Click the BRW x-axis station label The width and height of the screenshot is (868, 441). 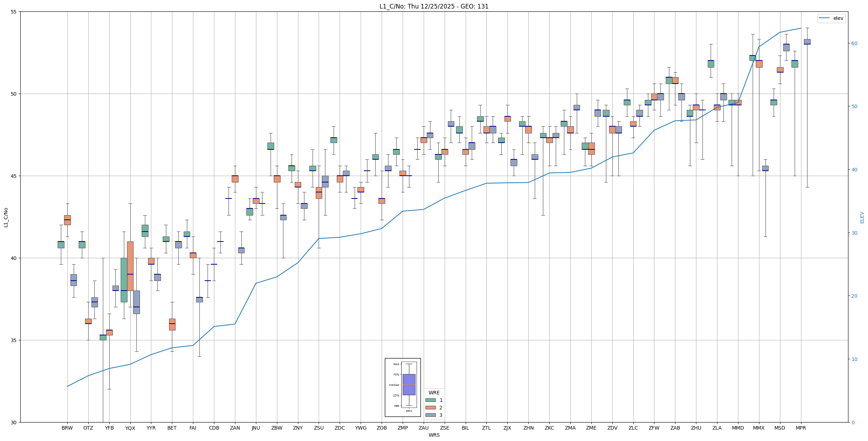point(67,428)
